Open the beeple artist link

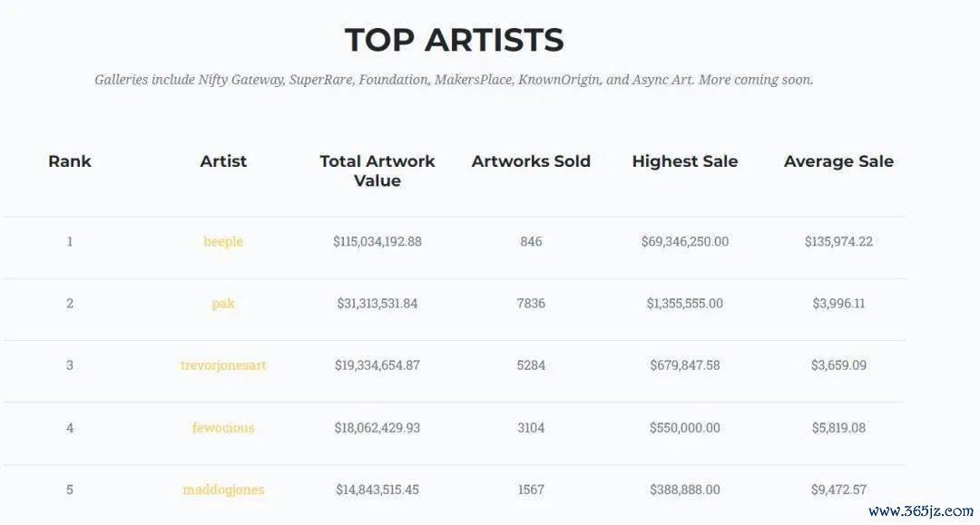[223, 241]
